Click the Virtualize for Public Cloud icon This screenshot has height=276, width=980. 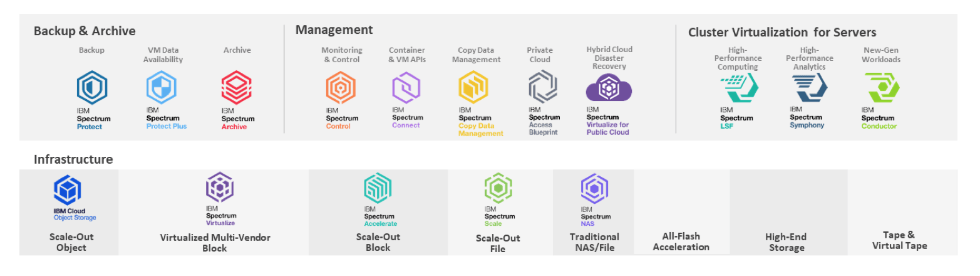609,88
